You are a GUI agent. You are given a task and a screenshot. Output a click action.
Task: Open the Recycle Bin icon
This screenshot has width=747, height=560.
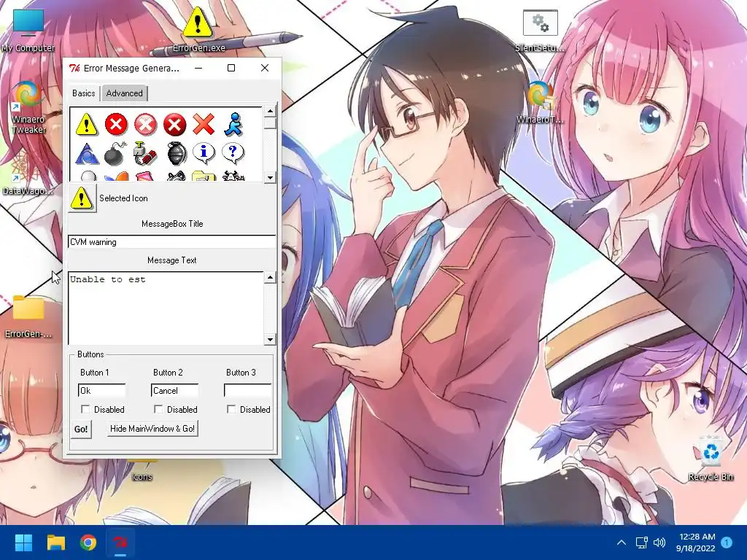pos(711,459)
